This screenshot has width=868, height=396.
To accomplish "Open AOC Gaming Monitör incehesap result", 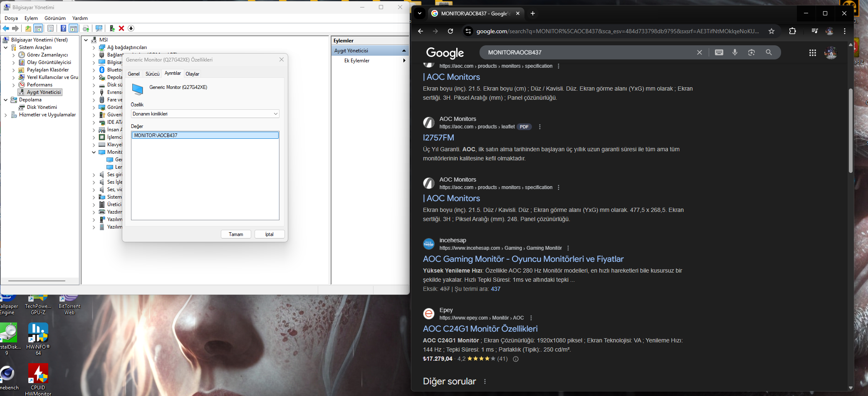I will point(523,259).
